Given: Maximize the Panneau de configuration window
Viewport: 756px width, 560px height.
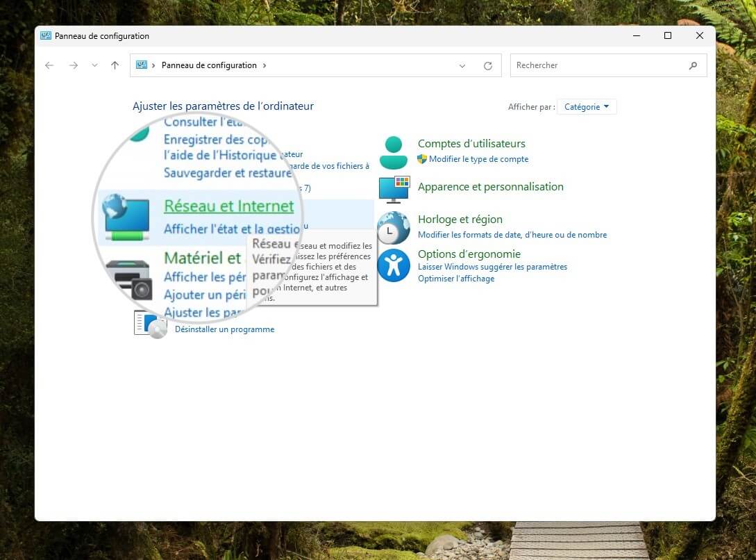Looking at the screenshot, I should click(x=668, y=35).
